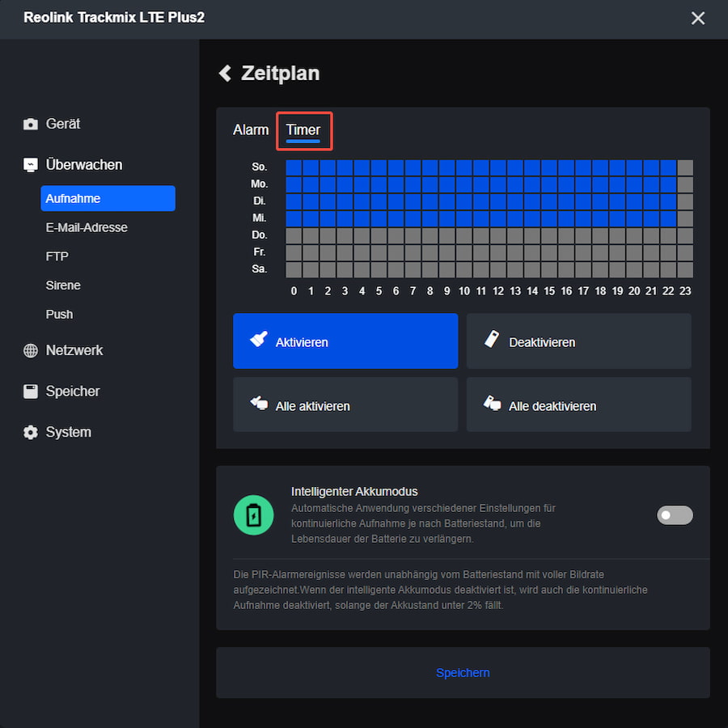
Task: Click the Mo. row label
Action: coord(259,184)
